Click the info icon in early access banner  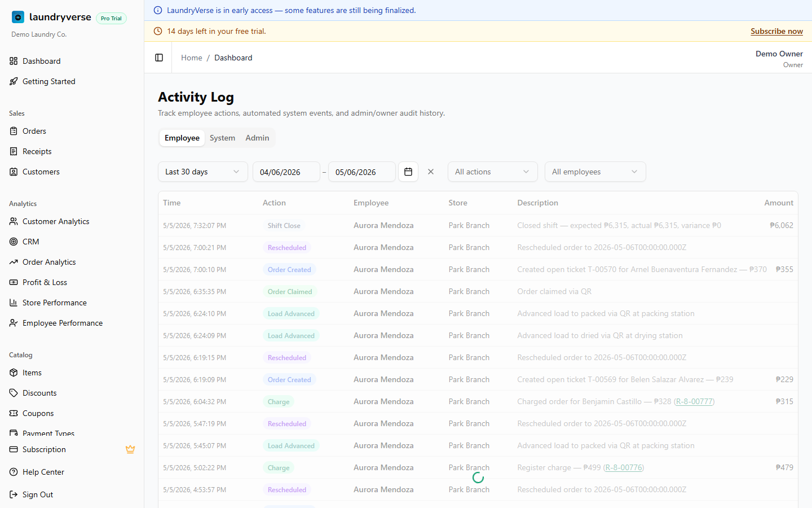(x=158, y=10)
